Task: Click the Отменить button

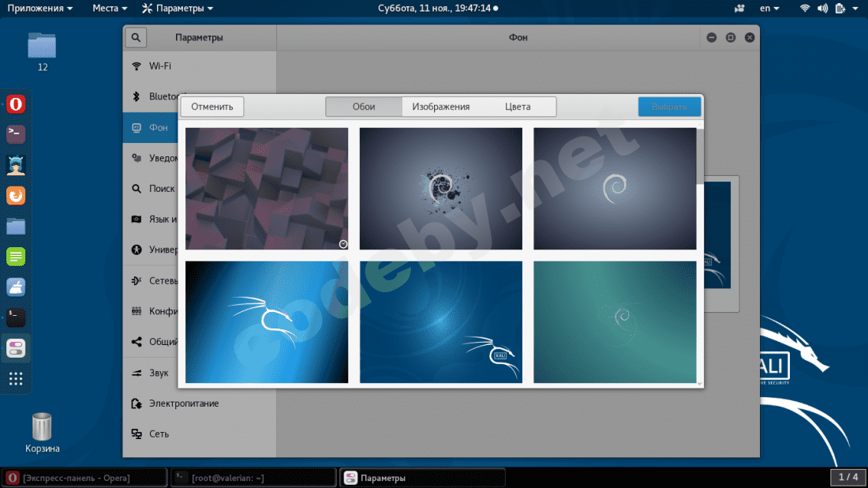Action: pyautogui.click(x=212, y=107)
